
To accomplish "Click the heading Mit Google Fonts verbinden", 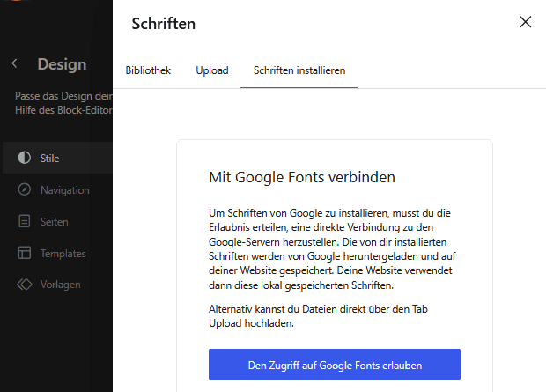I will (x=302, y=177).
